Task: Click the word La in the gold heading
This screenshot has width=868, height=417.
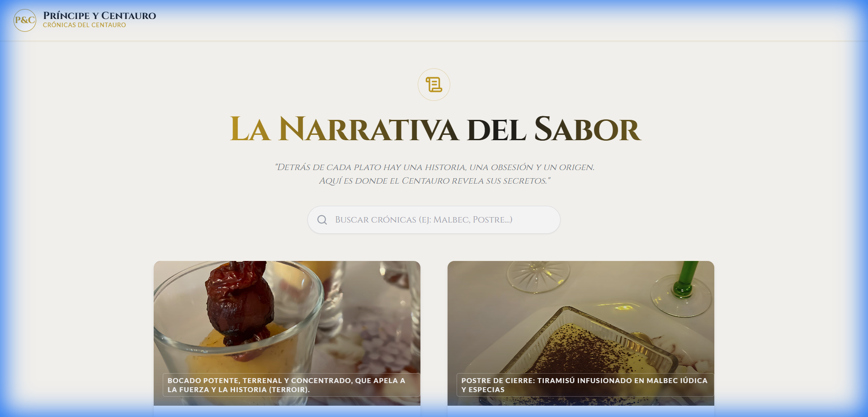Action: click(x=250, y=129)
